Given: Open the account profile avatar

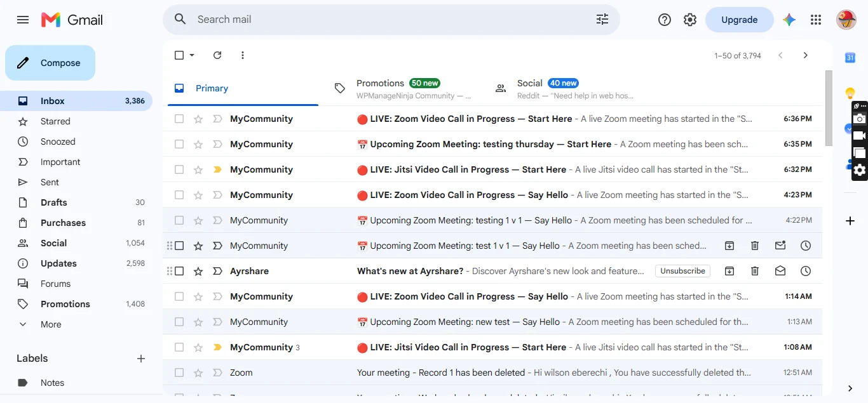Looking at the screenshot, I should coord(846,20).
